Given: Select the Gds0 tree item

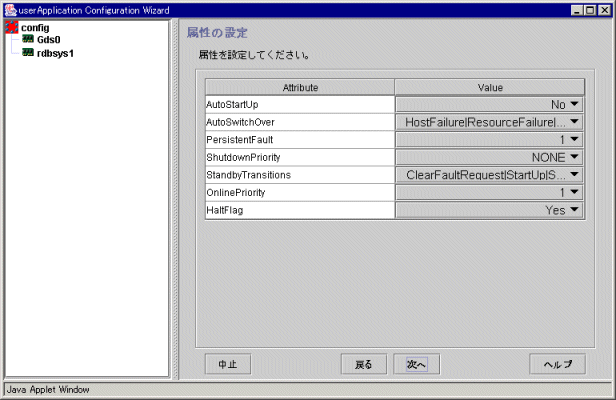Looking at the screenshot, I should tap(48, 40).
